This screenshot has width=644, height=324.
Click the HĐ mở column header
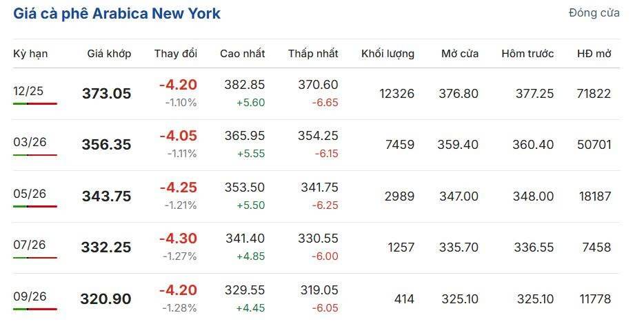(594, 54)
